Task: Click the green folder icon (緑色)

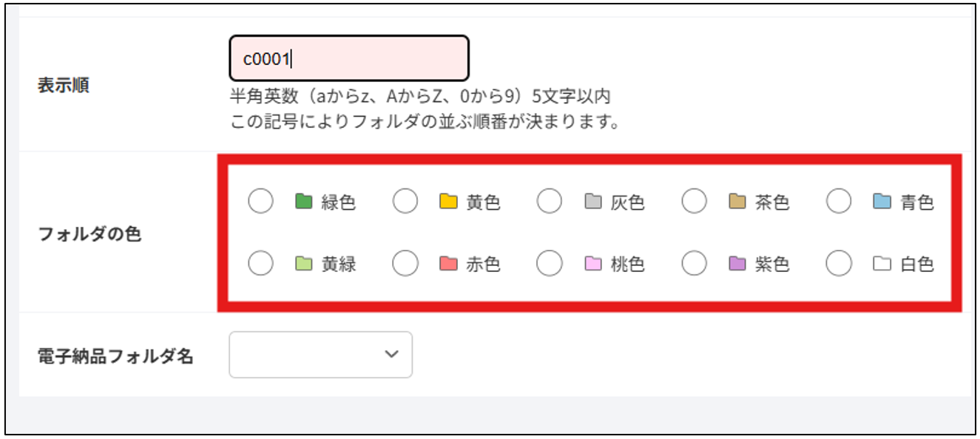Action: tap(304, 201)
